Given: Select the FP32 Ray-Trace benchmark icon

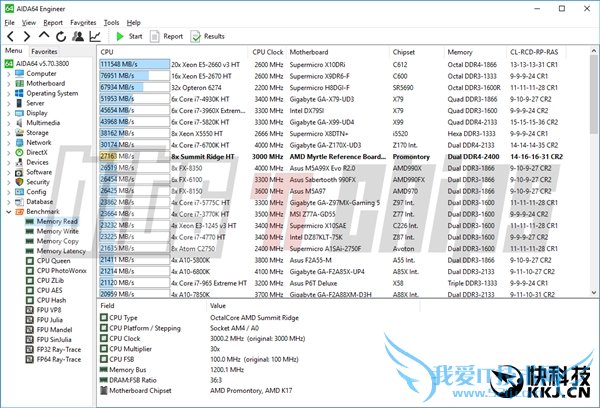Looking at the screenshot, I should tap(29, 349).
